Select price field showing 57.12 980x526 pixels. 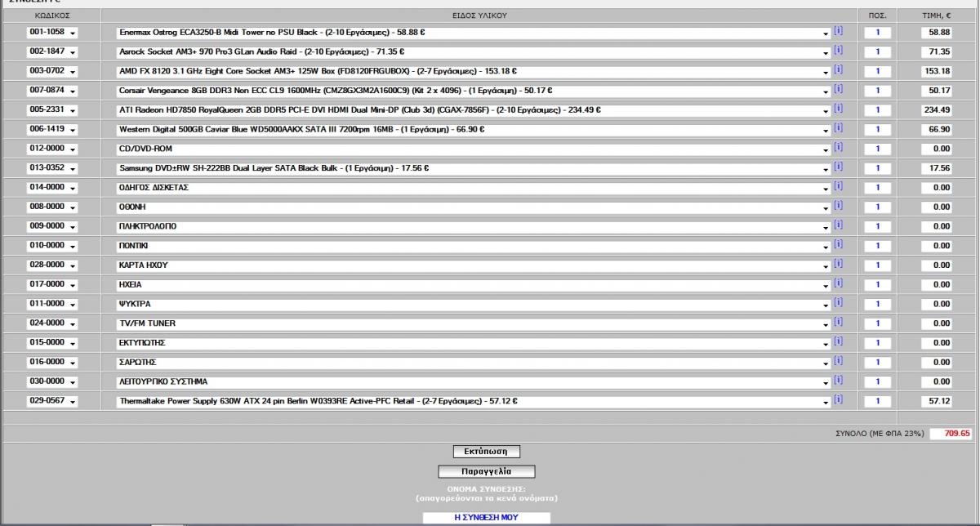point(935,402)
